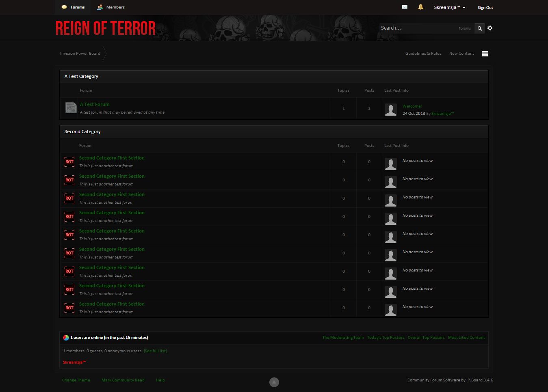View the New Content page
The image size is (548, 392).
pyautogui.click(x=461, y=54)
